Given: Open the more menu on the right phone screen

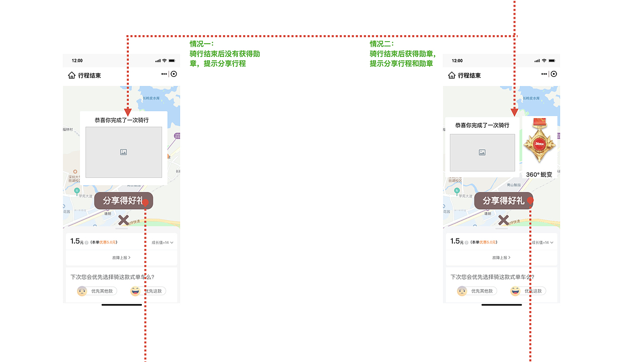Looking at the screenshot, I should [x=544, y=74].
